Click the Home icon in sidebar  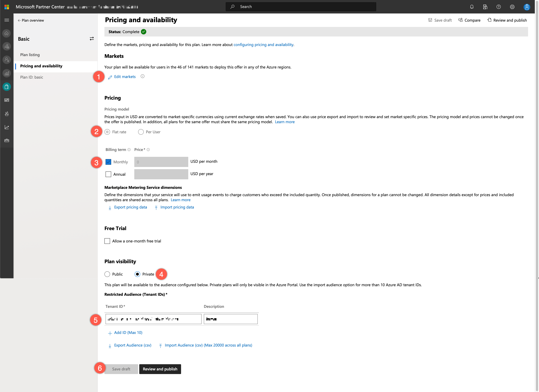(7, 33)
